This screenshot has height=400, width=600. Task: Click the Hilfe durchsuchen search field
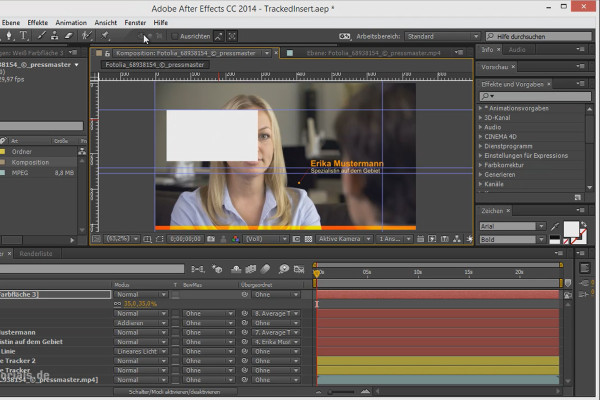[x=538, y=36]
